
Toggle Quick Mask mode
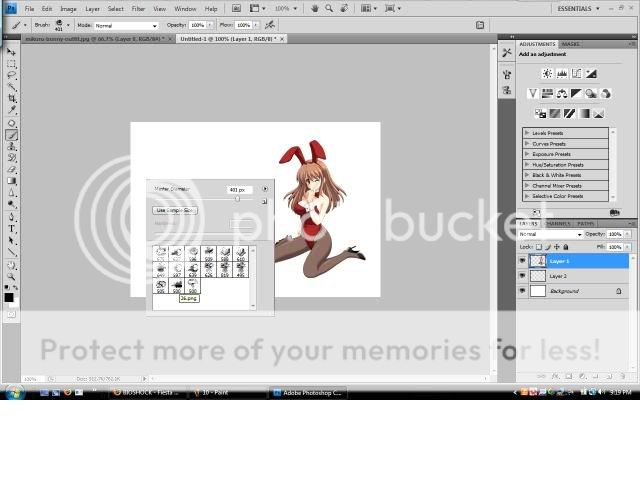[11, 314]
